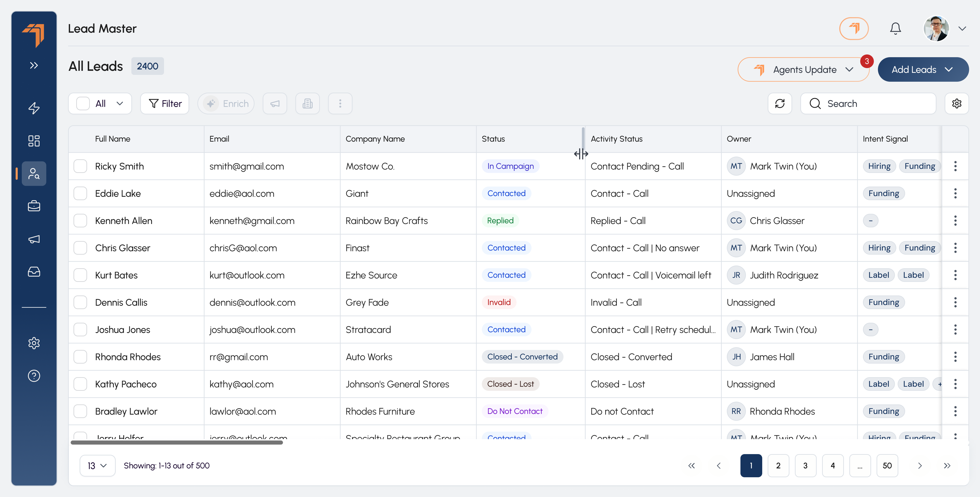The height and width of the screenshot is (497, 980).
Task: Open the Add Leads dropdown
Action: click(923, 69)
